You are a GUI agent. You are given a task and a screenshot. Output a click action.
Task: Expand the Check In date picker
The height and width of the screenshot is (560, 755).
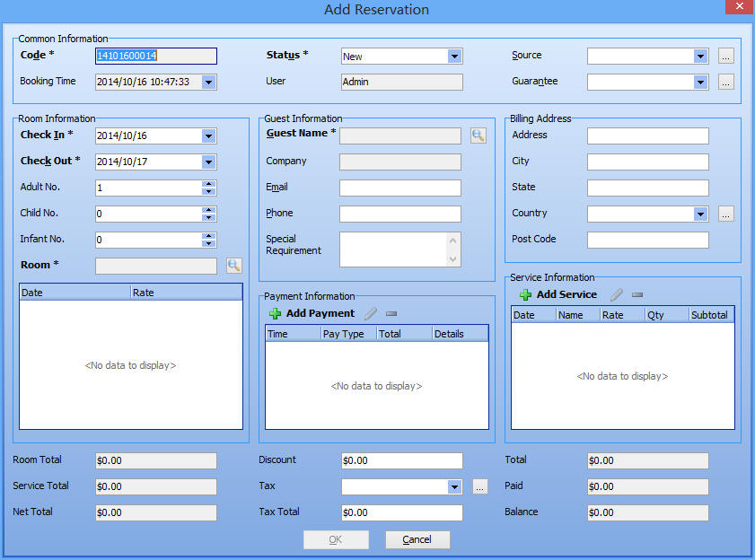[x=206, y=135]
